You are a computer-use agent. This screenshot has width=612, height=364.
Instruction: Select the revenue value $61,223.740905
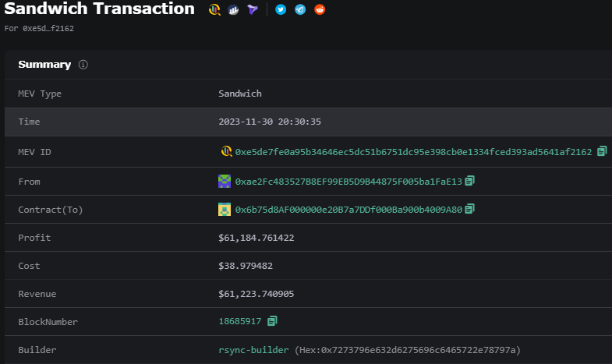tap(256, 294)
